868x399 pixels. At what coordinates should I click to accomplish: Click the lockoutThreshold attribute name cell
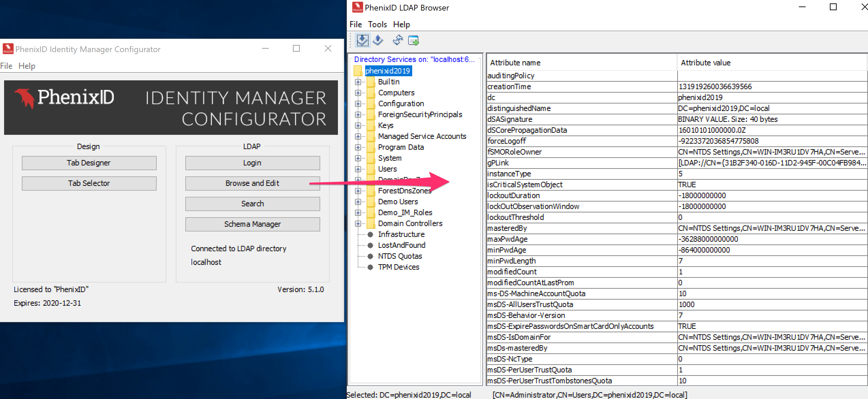582,217
